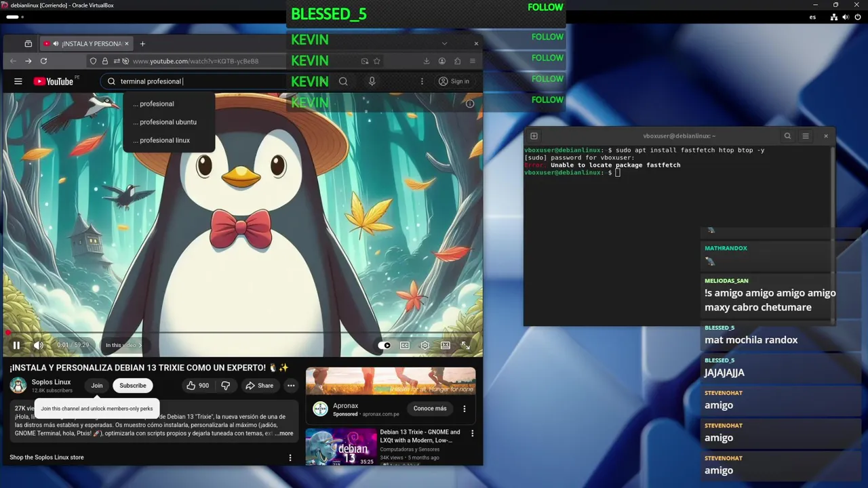Choose '... profesional' suggestion

[x=168, y=104]
